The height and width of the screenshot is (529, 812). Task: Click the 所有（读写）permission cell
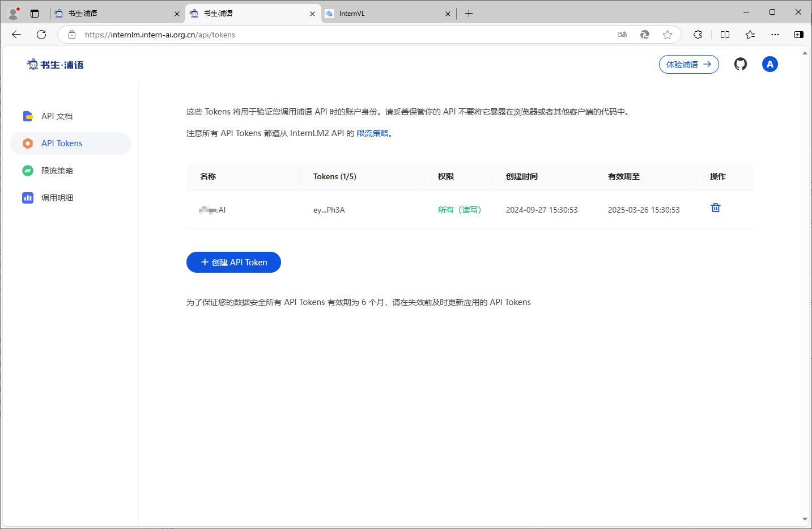coord(460,210)
